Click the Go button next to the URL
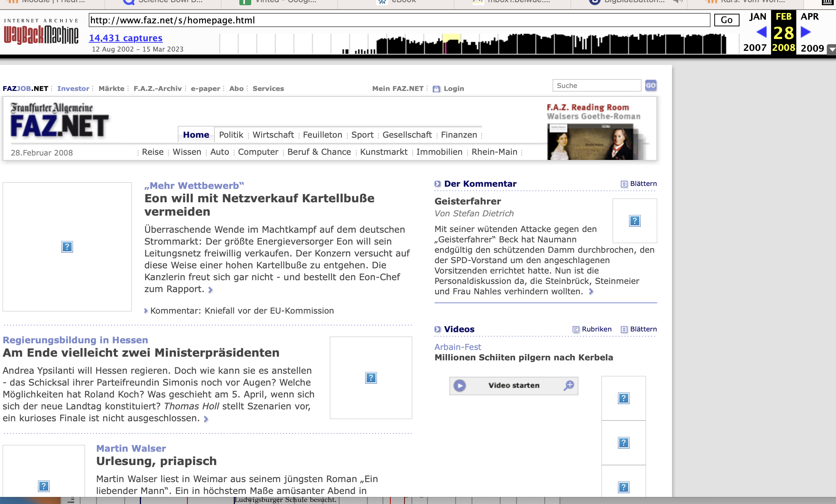836x504 pixels. [x=726, y=20]
